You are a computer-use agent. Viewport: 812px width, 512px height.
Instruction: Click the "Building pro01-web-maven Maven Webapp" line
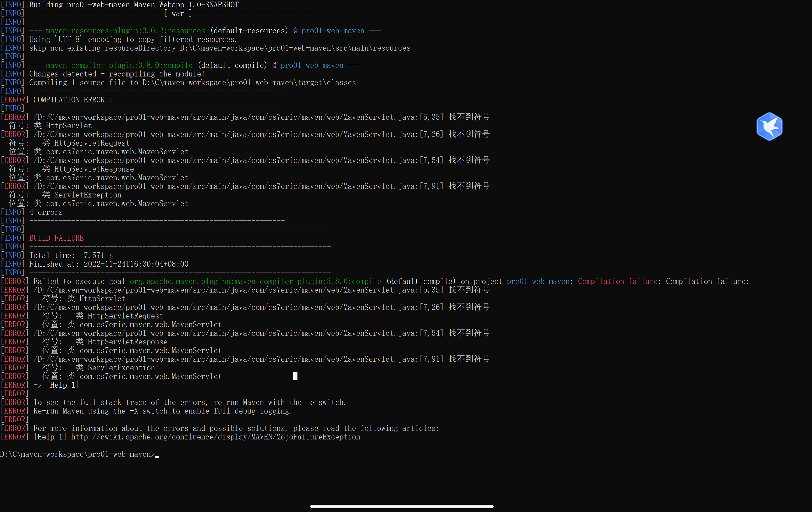click(x=134, y=5)
